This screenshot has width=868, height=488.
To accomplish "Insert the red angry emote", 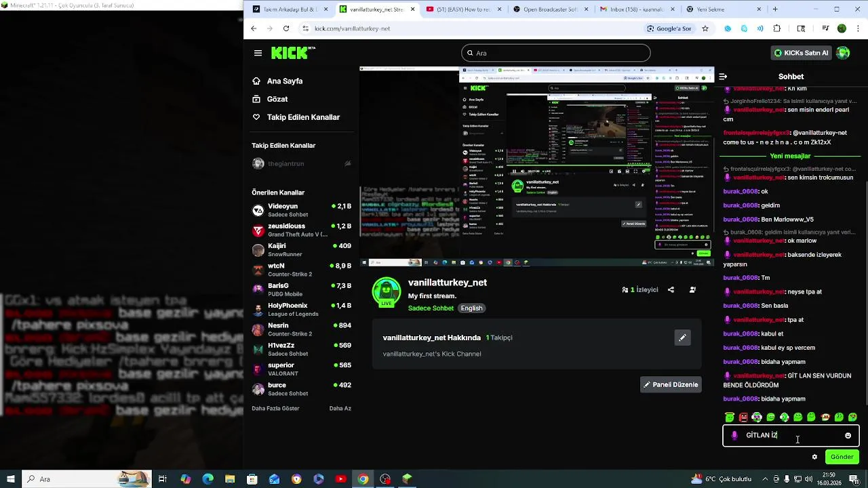I will point(743,418).
